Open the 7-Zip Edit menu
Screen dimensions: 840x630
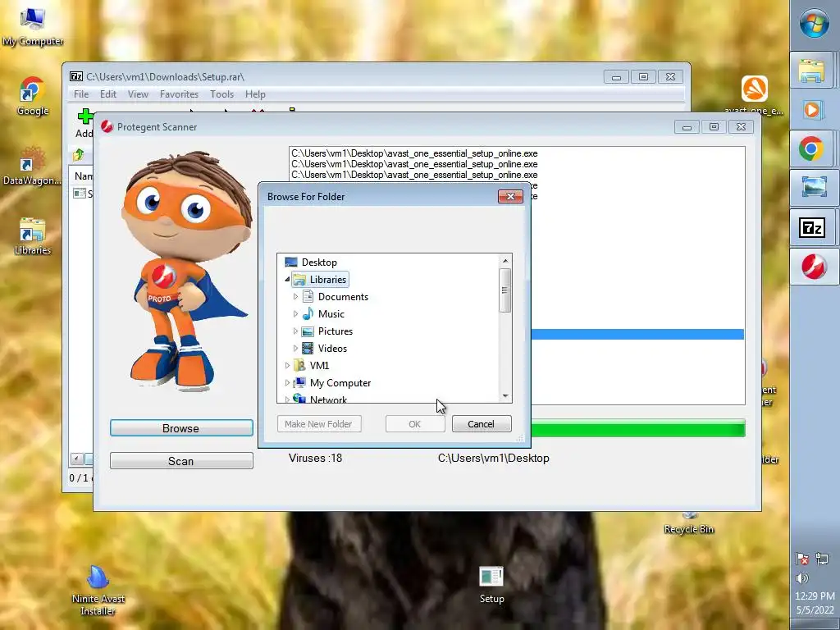click(108, 94)
